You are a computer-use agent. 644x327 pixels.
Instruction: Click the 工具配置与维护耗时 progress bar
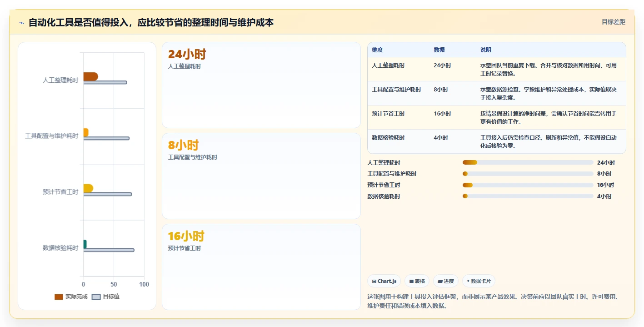(x=528, y=174)
